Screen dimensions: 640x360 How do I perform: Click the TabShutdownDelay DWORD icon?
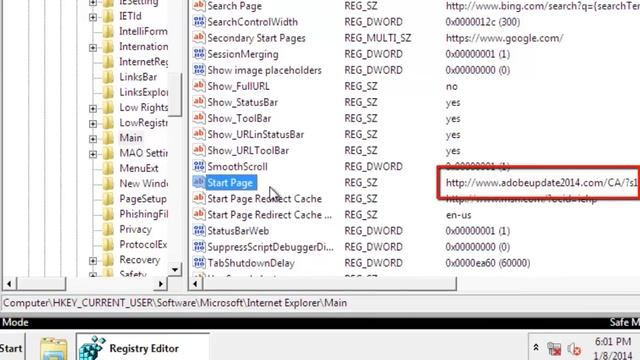pyautogui.click(x=199, y=263)
